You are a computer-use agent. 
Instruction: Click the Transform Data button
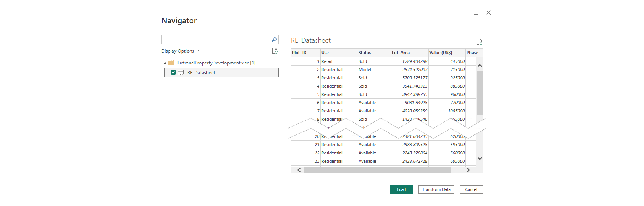[x=436, y=189]
